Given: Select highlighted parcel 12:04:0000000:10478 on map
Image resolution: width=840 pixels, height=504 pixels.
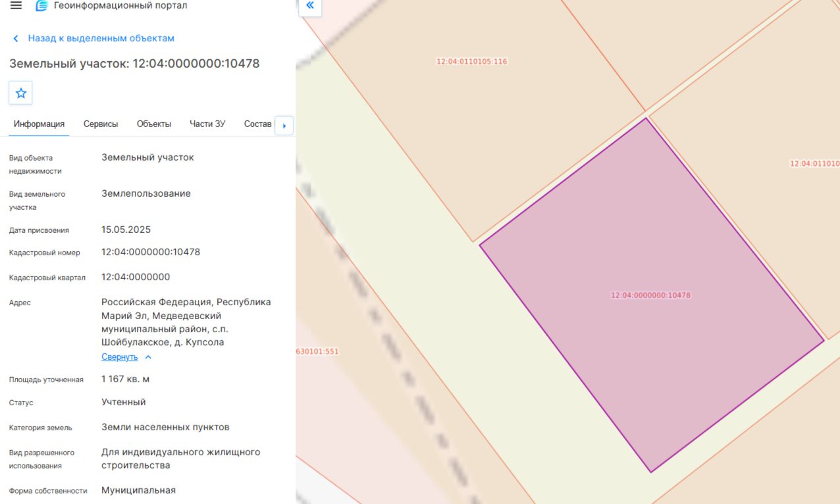Looking at the screenshot, I should click(x=650, y=295).
